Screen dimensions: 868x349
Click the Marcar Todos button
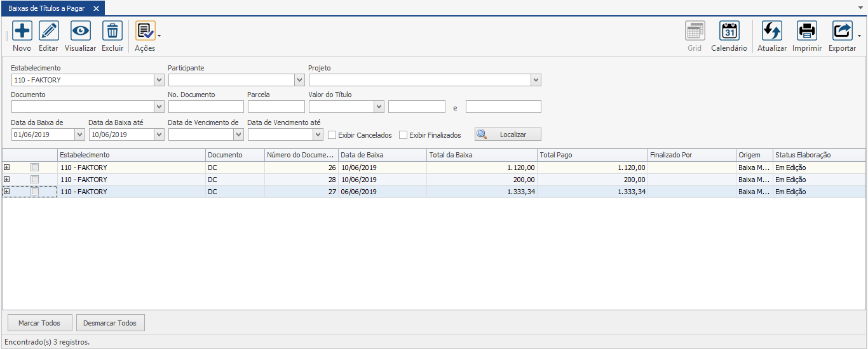(39, 323)
